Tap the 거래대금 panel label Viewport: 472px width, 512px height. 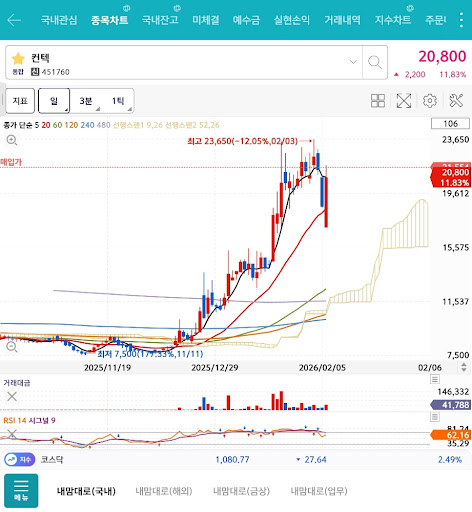click(17, 383)
